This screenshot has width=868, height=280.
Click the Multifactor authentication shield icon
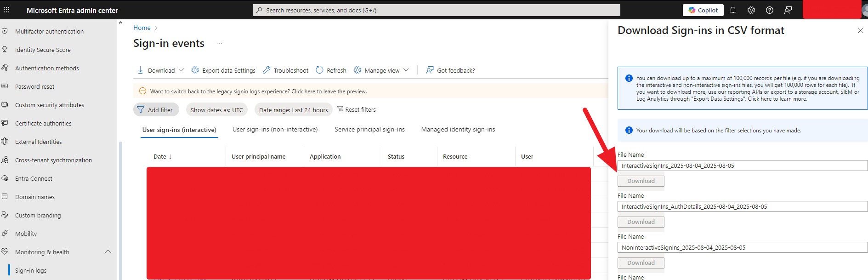click(x=5, y=31)
